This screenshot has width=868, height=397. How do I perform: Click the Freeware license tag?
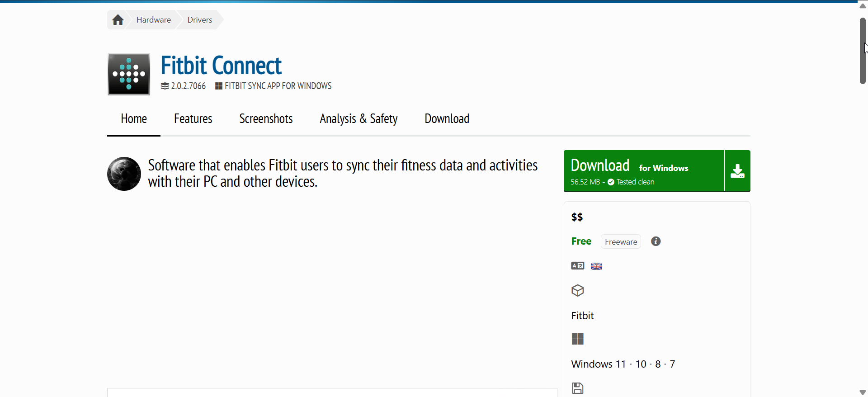click(621, 242)
